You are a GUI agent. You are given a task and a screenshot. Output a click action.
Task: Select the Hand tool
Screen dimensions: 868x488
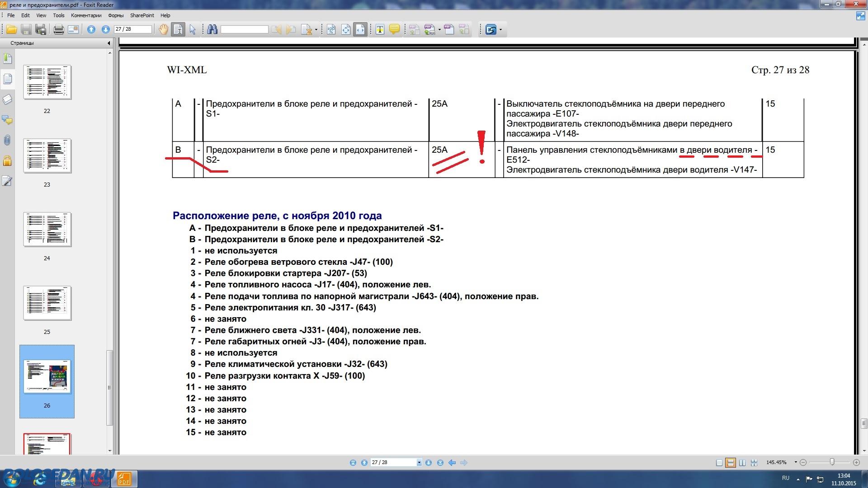click(163, 30)
